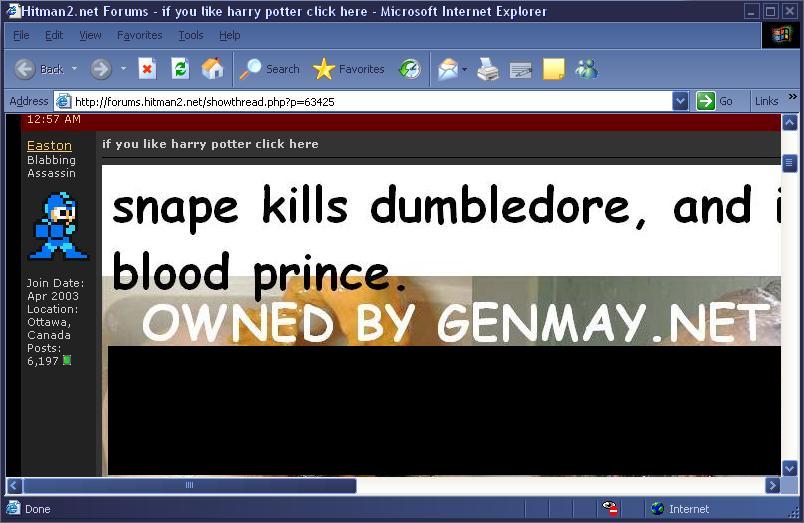The height and width of the screenshot is (523, 804).
Task: Open the Back history dropdown arrow
Action: click(74, 69)
